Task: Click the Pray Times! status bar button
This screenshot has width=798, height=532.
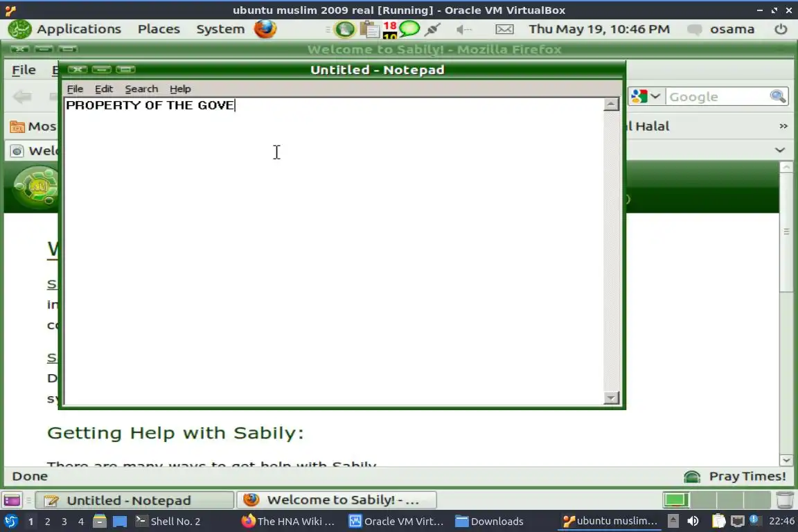Action: (x=747, y=476)
